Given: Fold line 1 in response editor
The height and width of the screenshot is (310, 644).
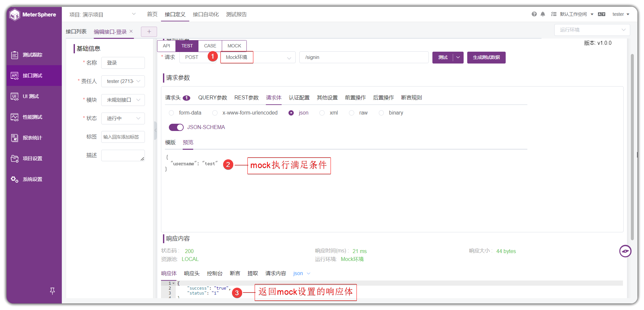Looking at the screenshot, I should (x=173, y=283).
